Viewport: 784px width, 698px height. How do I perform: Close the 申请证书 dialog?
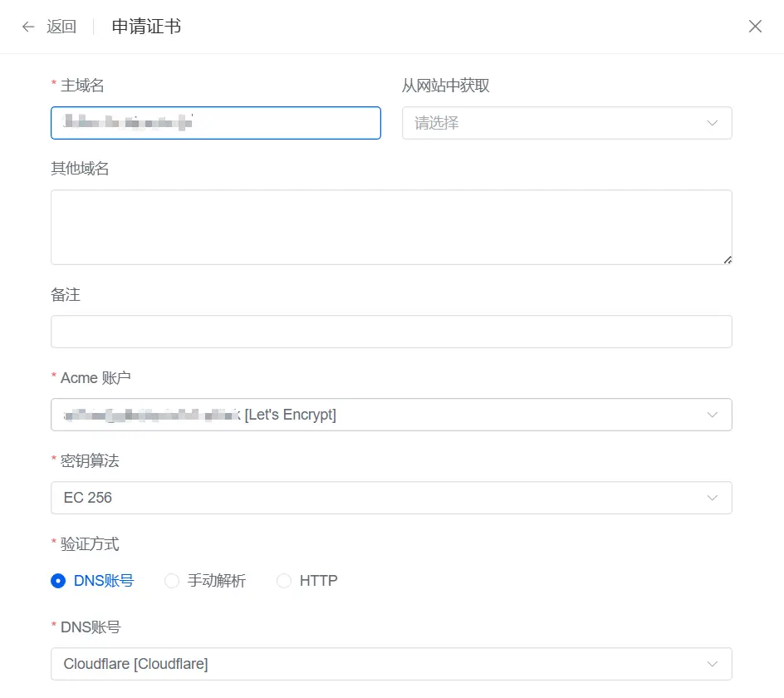755,27
